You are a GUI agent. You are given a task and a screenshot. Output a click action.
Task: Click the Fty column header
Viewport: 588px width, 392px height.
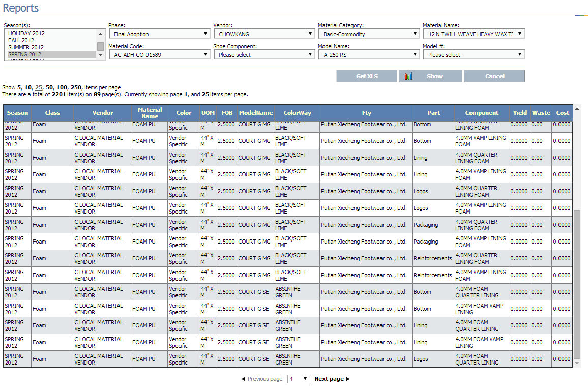366,113
